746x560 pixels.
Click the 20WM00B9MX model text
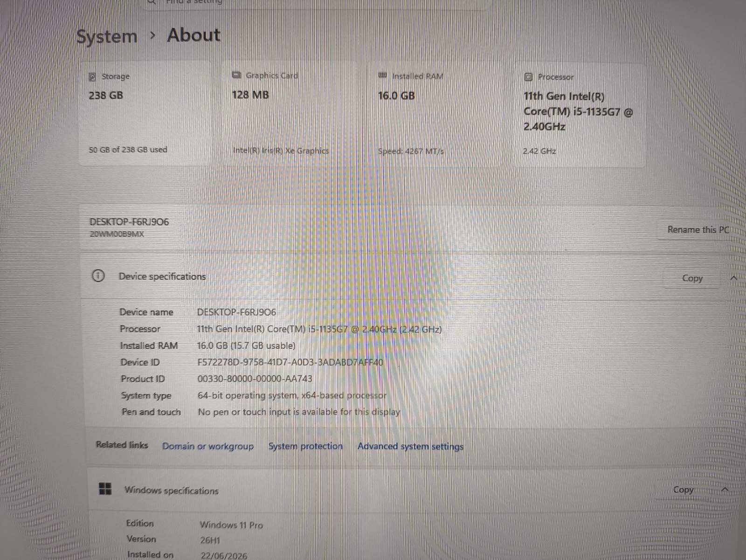[117, 234]
